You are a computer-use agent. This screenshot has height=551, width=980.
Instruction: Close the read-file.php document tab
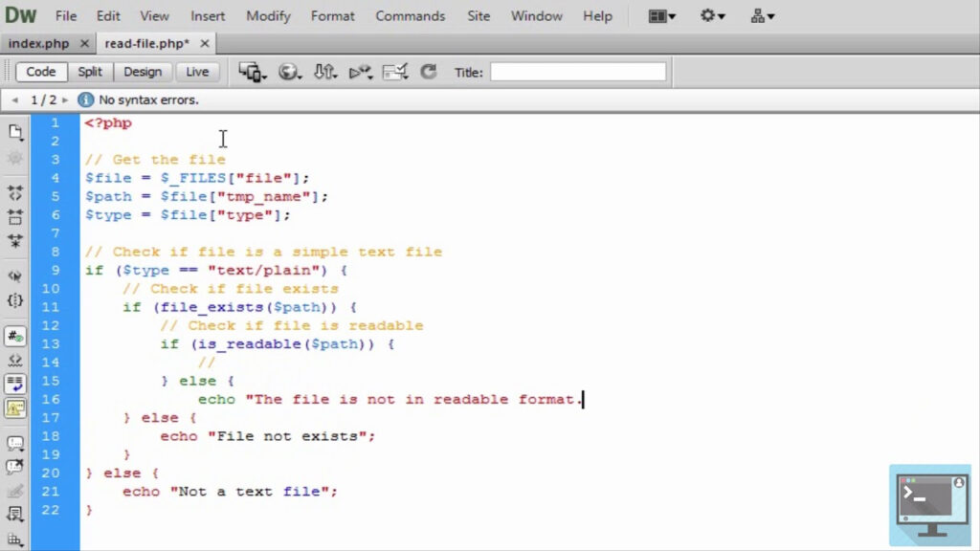tap(205, 44)
